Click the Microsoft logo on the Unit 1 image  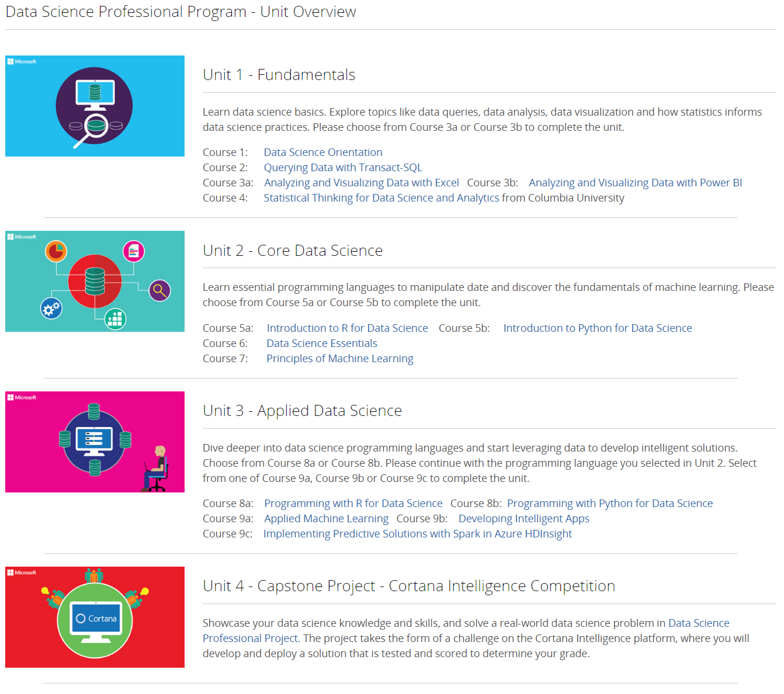point(22,61)
